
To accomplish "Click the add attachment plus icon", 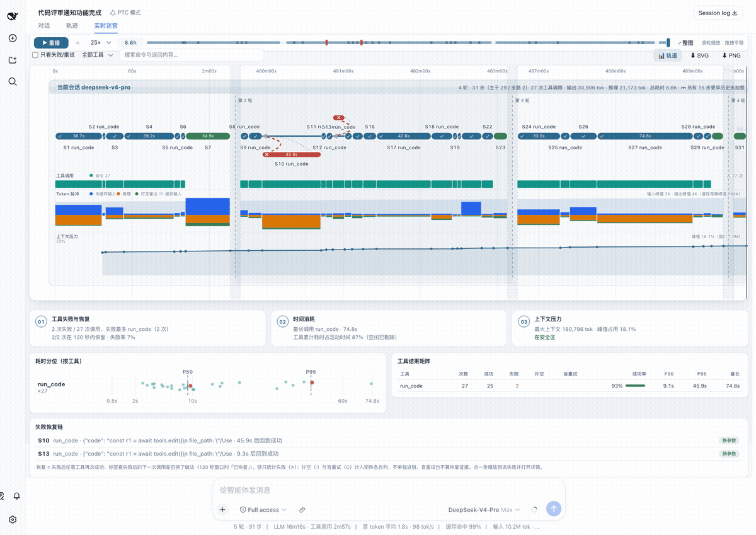I will click(222, 509).
